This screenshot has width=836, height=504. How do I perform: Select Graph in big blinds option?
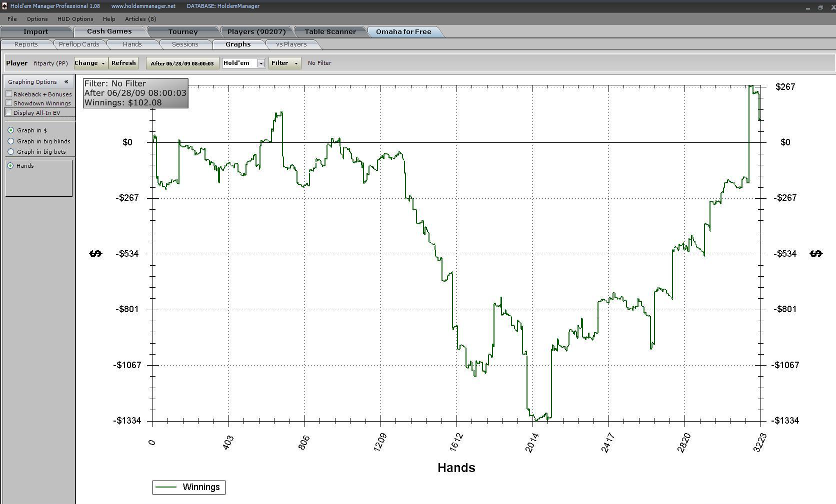[11, 141]
